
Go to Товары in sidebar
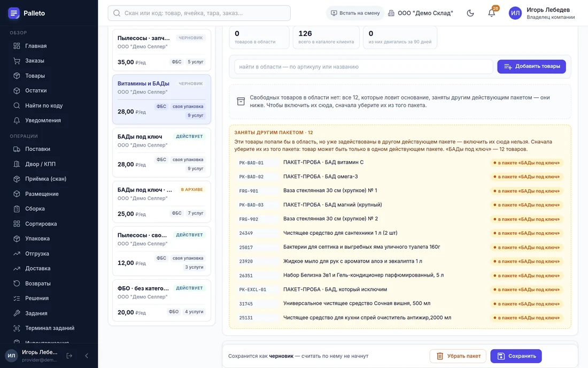(35, 76)
